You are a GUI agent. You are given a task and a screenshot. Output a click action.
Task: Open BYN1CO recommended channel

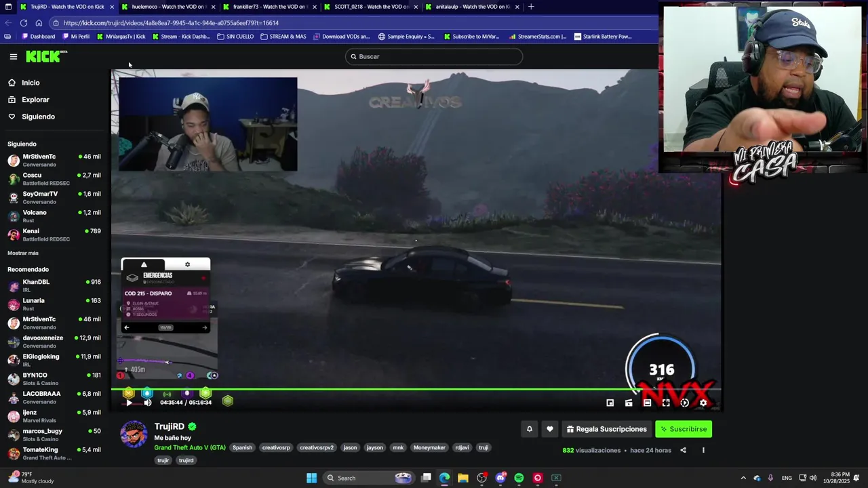[x=54, y=379]
